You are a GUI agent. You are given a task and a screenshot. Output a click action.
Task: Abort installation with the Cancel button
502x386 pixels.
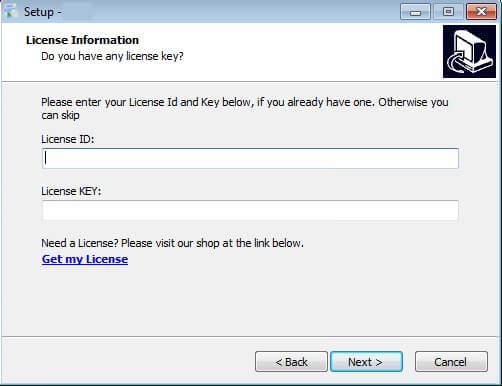tap(451, 362)
